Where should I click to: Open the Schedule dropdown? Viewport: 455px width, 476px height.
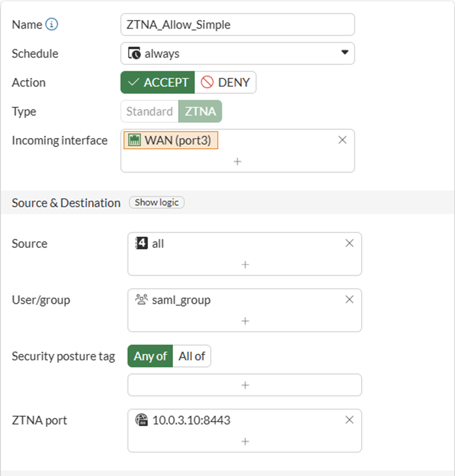(237, 53)
